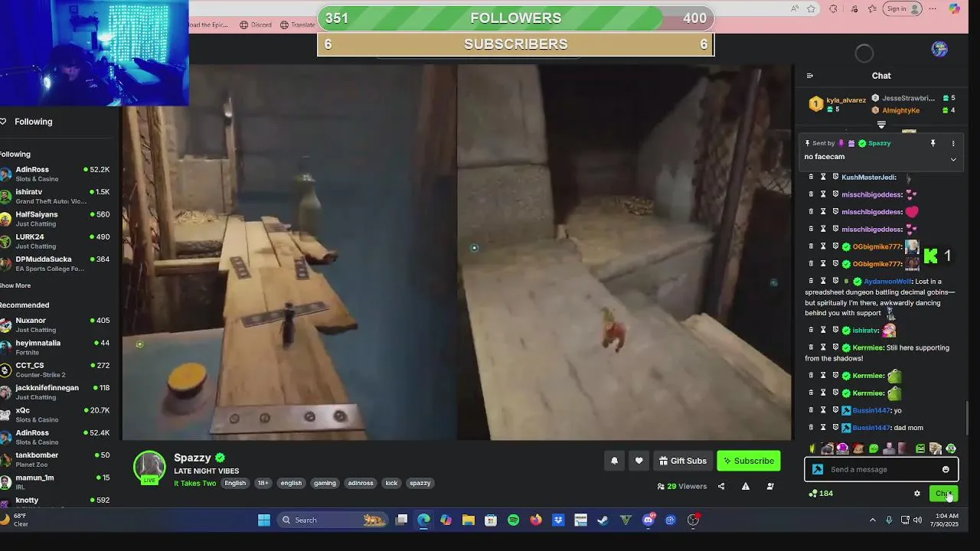Open heyimnatalia in Recommended channels
This screenshot has width=980, height=551.
55,347
